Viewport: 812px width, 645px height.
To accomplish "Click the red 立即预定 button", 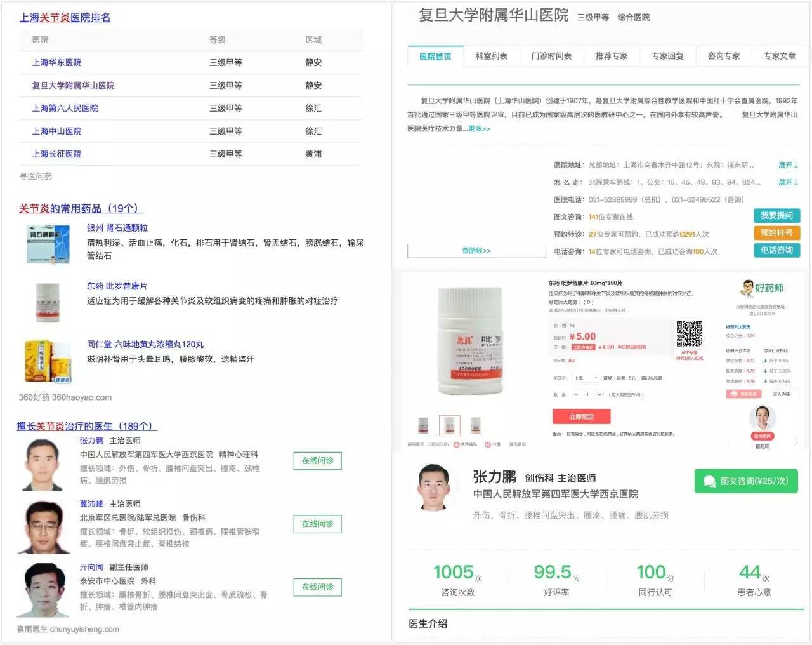I will tap(582, 416).
